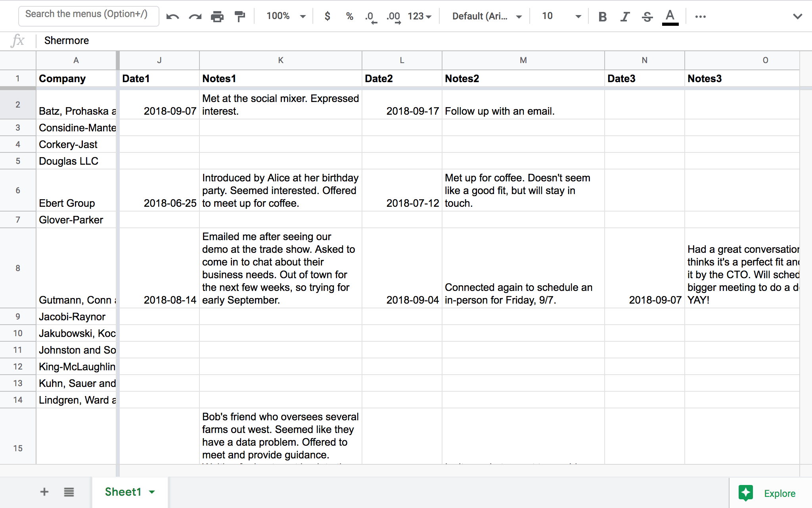Apply percent format icon

pos(349,16)
